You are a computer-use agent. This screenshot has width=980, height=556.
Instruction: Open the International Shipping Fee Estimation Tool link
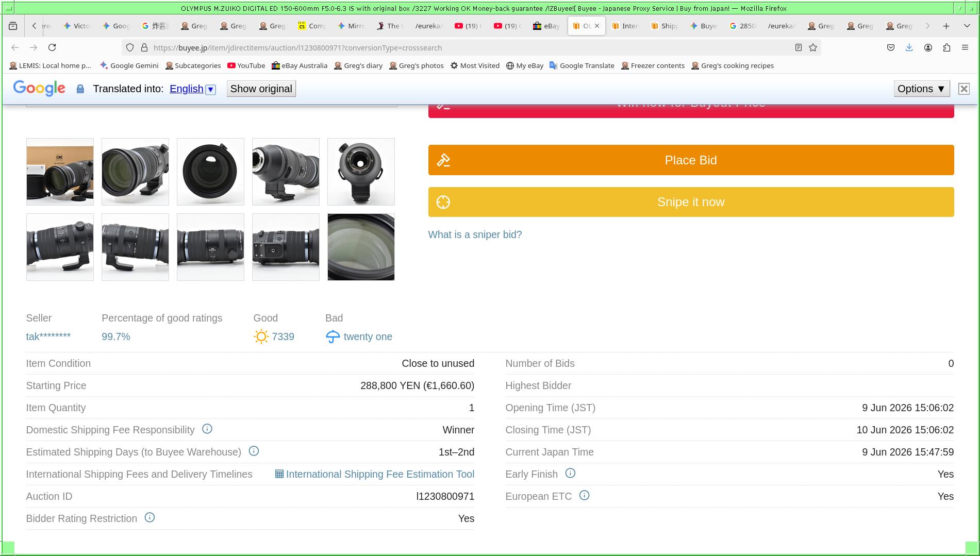[x=375, y=474]
